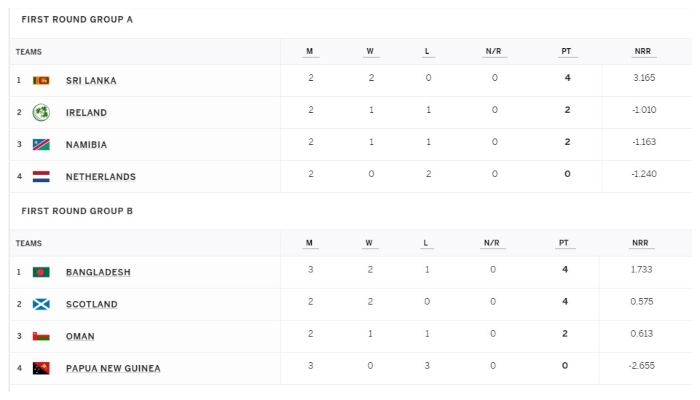Open the Papua New Guinea team link
This screenshot has width=700, height=400.
click(113, 369)
